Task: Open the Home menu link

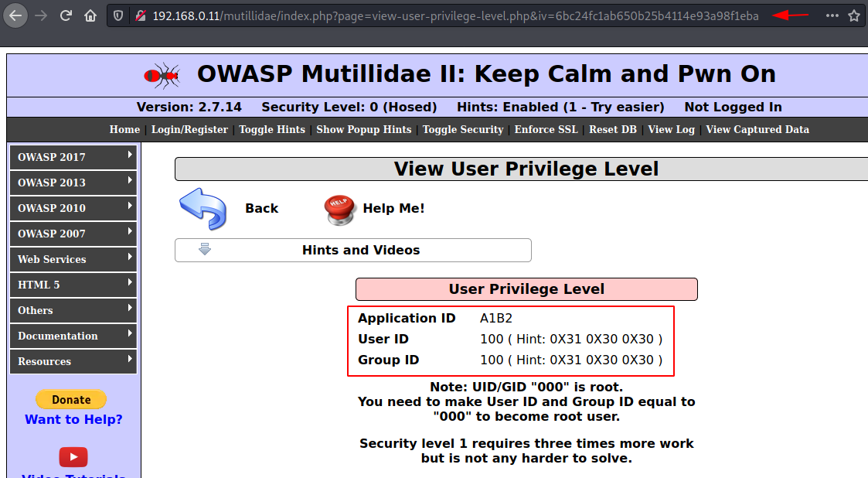Action: [124, 129]
